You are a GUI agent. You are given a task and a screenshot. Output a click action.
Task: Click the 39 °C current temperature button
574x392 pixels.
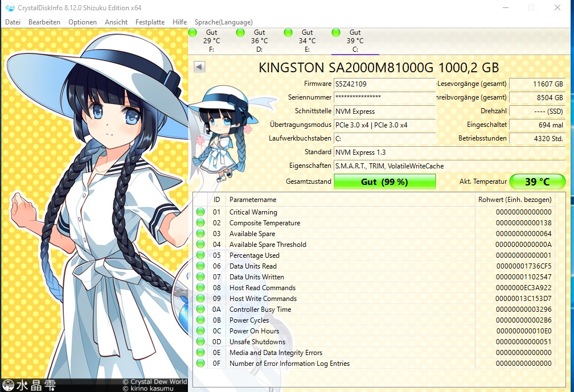(538, 181)
